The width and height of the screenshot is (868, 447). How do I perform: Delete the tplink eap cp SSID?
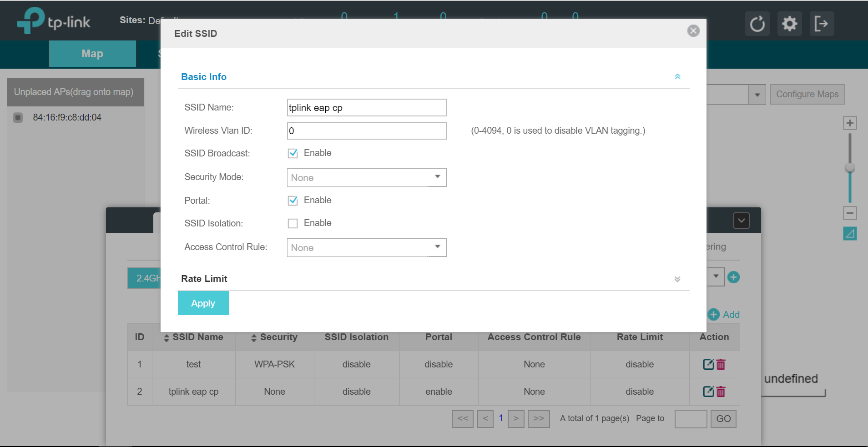(720, 392)
